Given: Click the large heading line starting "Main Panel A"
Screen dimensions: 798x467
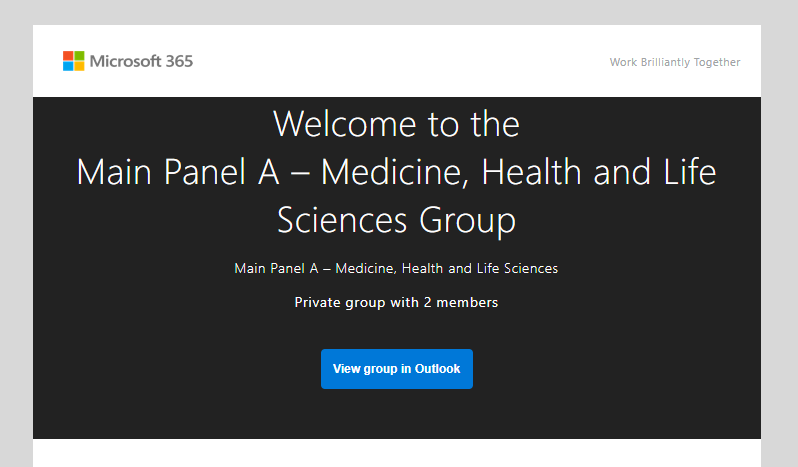Looking at the screenshot, I should (x=396, y=172).
